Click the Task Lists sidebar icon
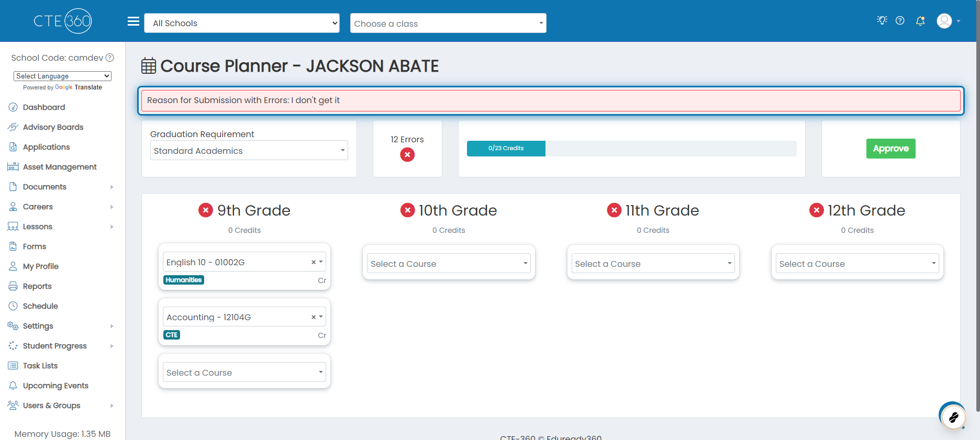The height and width of the screenshot is (440, 980). (x=13, y=366)
